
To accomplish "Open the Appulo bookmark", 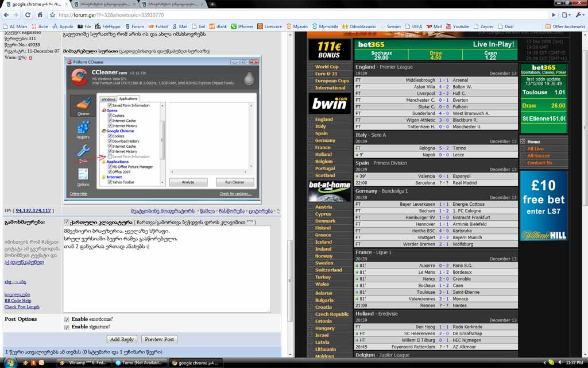I will (x=63, y=26).
